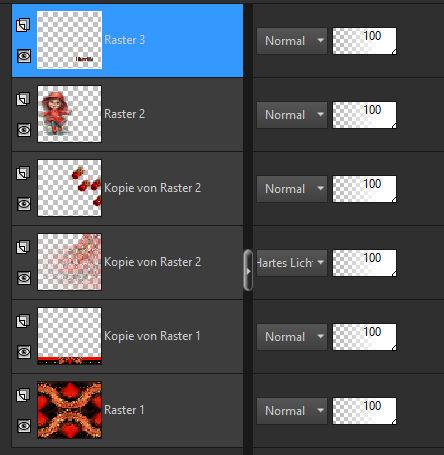Click the layer type icon of Kopie von Raster 1
The width and height of the screenshot is (444, 455).
click(23, 321)
